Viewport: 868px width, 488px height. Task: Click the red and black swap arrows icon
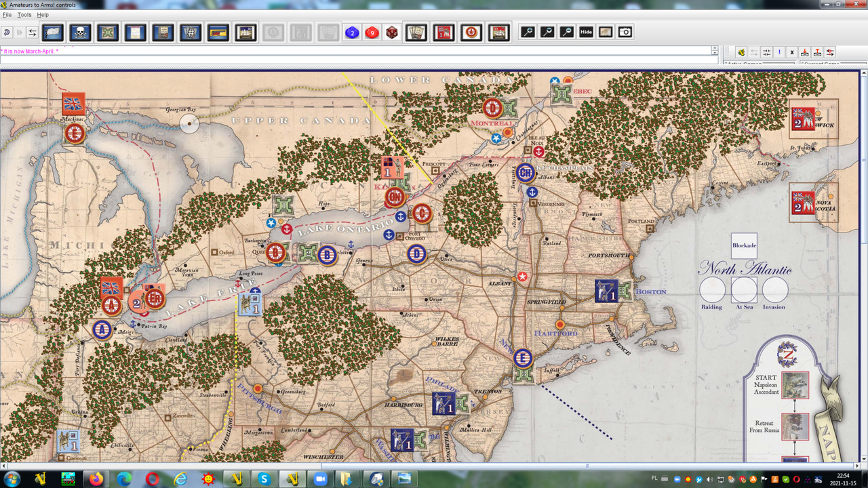coord(831,52)
